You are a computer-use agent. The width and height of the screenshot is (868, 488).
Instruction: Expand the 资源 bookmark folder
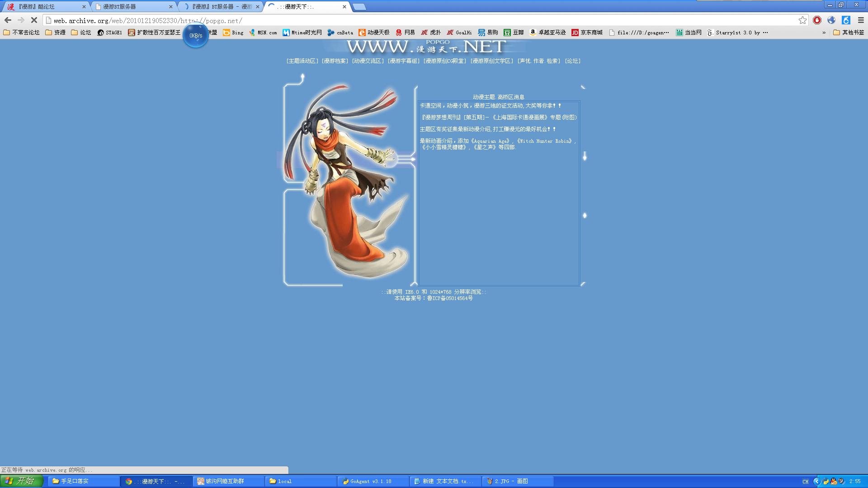[x=56, y=33]
